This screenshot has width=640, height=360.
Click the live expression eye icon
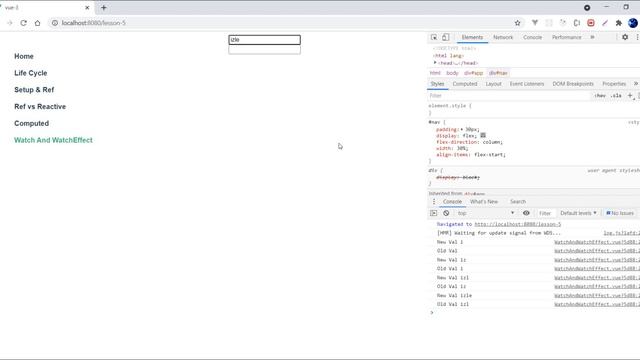pos(526,213)
